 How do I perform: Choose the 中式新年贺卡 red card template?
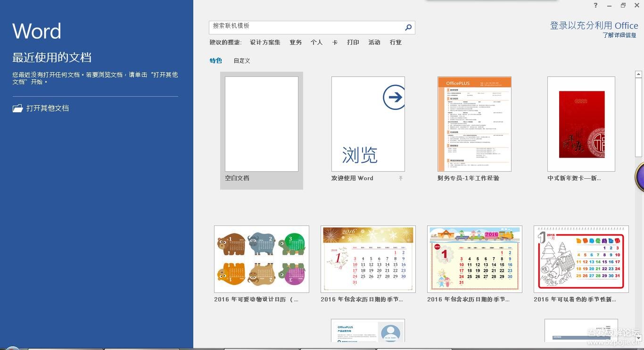pos(581,125)
